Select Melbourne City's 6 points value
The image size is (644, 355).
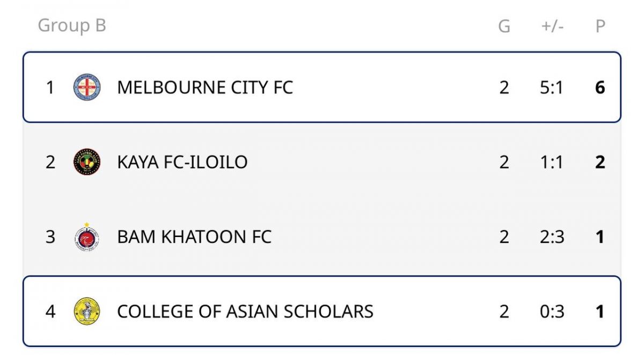coord(601,87)
